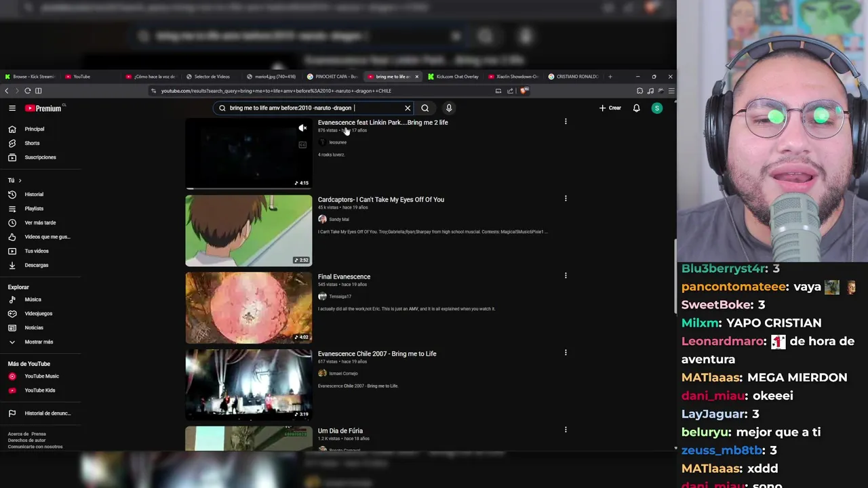Open the YouTube hamburger guide menu
Screen dimensions: 868x488
pyautogui.click(x=12, y=108)
